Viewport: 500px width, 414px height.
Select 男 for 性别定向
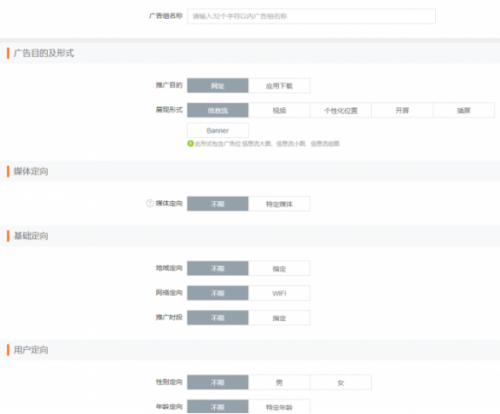click(x=279, y=382)
